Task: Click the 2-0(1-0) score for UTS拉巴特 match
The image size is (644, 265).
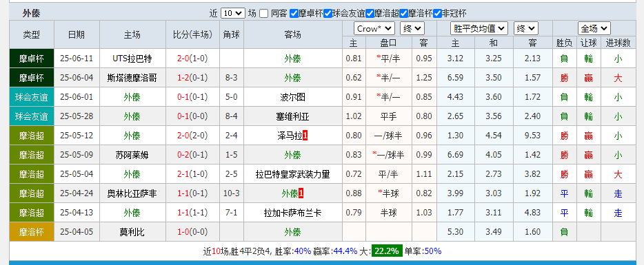Action: [192, 59]
